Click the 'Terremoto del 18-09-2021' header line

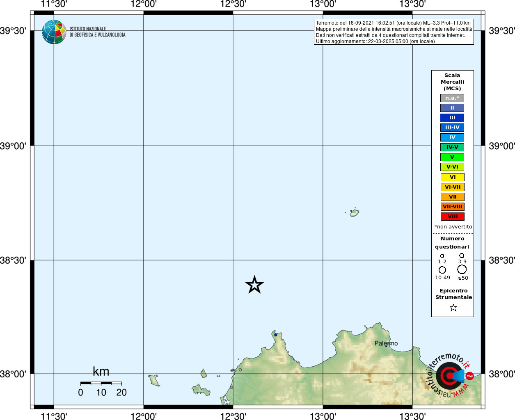coord(393,23)
